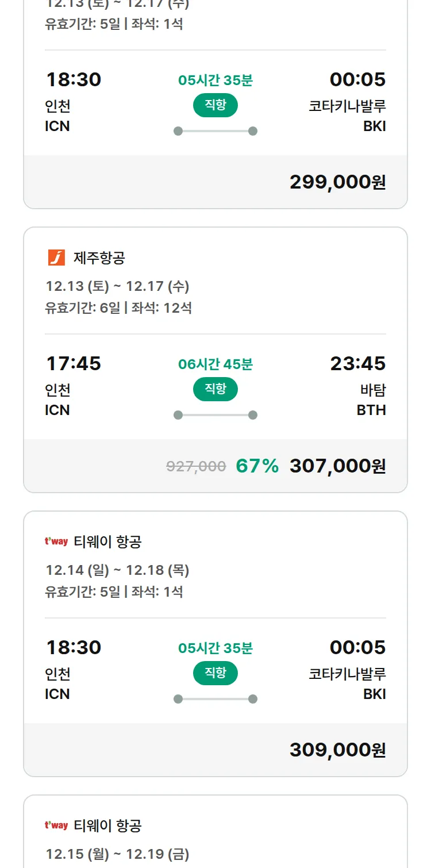Select the 299,000원 price
This screenshot has width=431, height=868.
pyautogui.click(x=337, y=182)
